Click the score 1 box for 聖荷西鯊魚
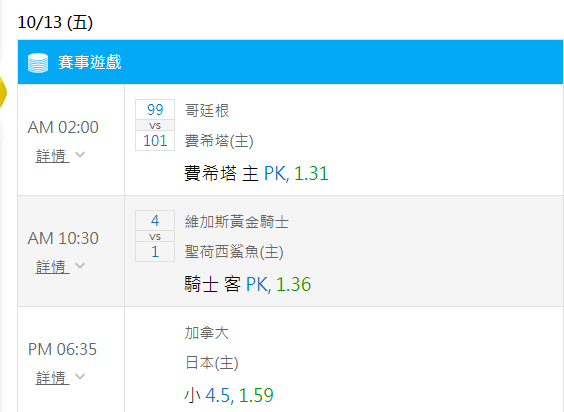Screen dimensions: 564x412 coord(155,251)
